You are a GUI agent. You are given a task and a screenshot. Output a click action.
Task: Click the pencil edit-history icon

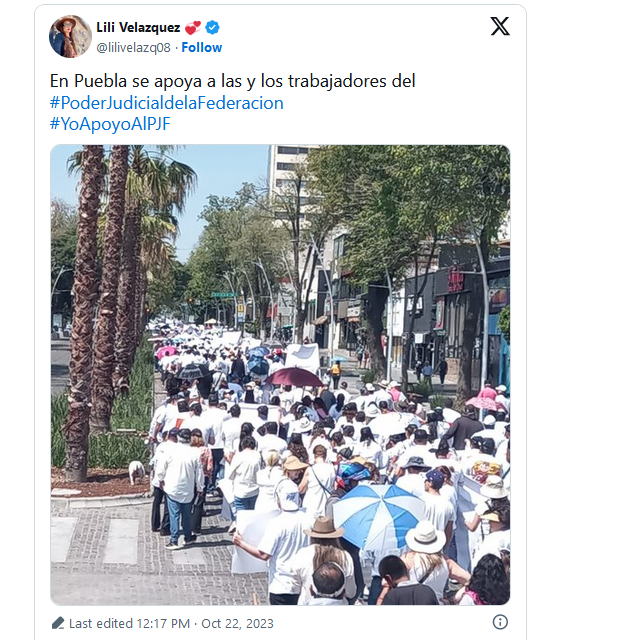click(x=58, y=623)
